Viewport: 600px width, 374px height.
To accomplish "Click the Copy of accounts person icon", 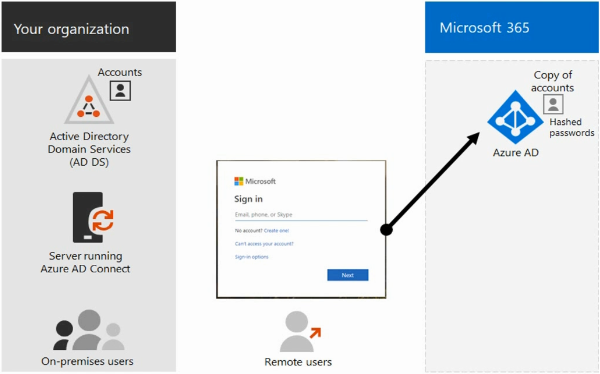I will pyautogui.click(x=553, y=104).
